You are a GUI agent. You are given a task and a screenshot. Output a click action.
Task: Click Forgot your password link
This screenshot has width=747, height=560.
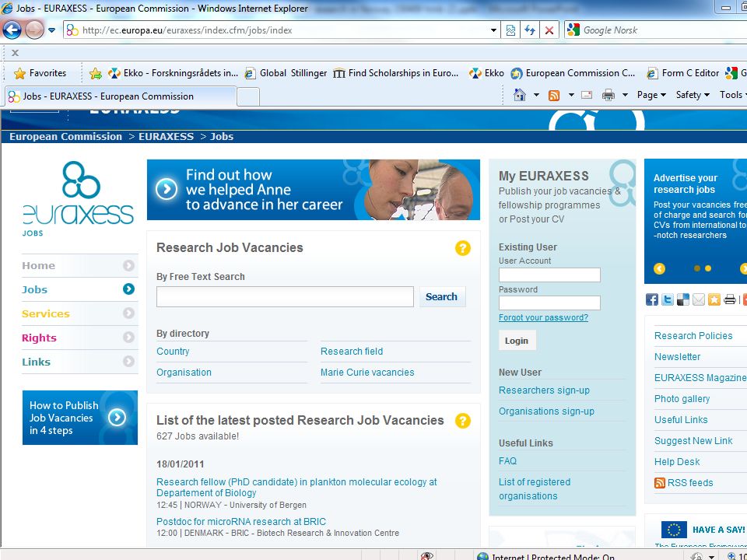click(543, 317)
